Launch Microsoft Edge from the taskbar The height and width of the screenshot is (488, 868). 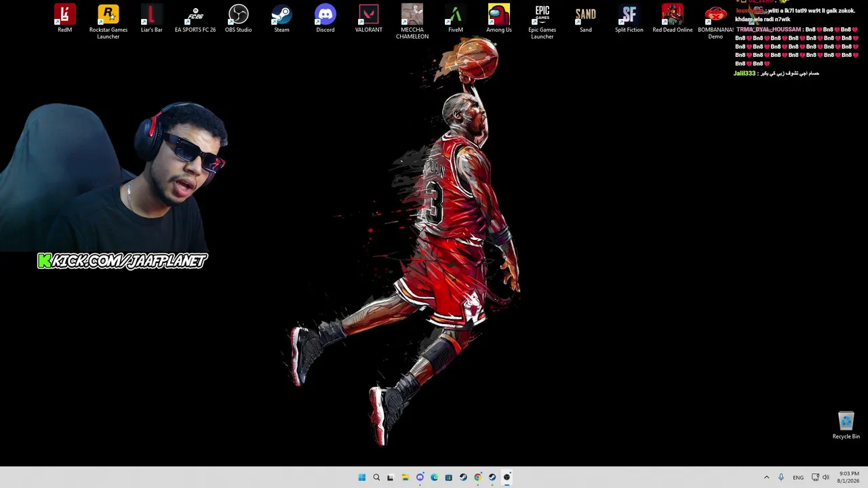tap(434, 477)
